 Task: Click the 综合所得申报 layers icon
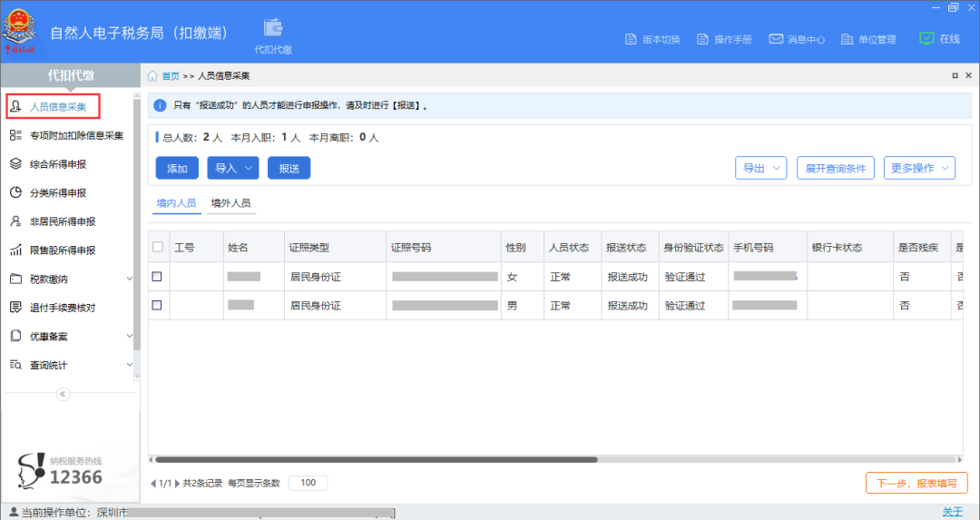(x=16, y=163)
